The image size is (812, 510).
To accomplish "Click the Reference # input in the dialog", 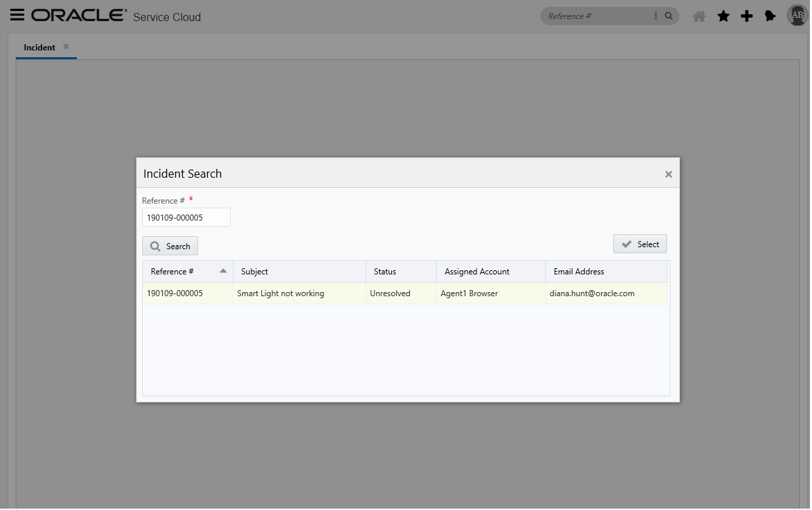I will point(186,217).
